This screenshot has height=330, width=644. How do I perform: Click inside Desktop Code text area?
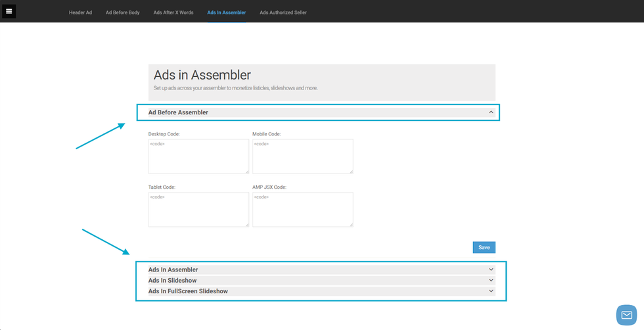pos(198,156)
